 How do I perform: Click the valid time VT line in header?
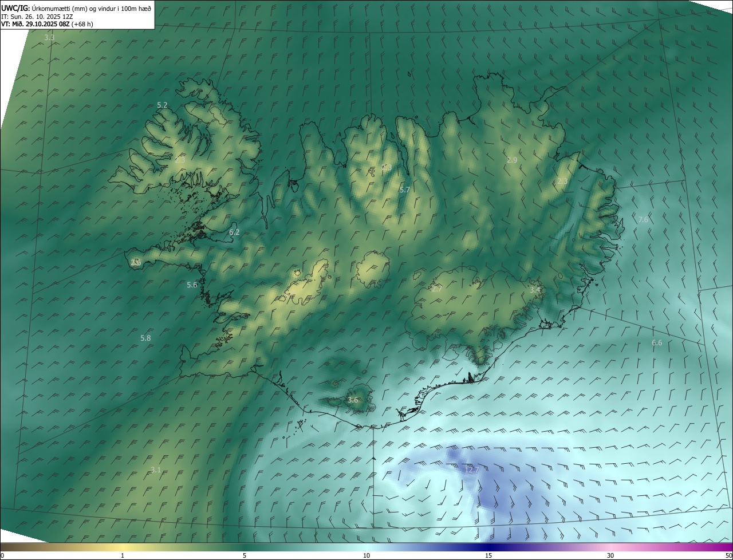pyautogui.click(x=47, y=24)
